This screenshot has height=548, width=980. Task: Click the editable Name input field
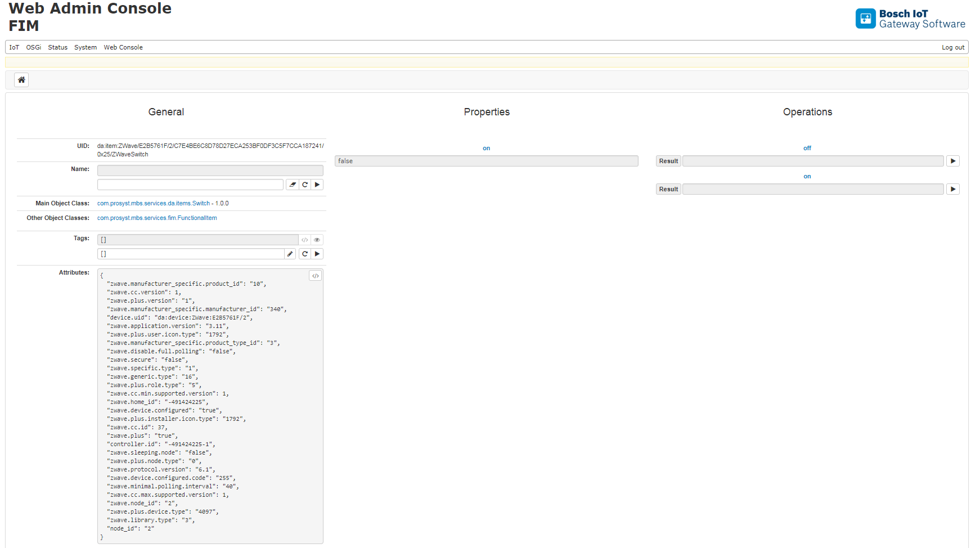190,185
